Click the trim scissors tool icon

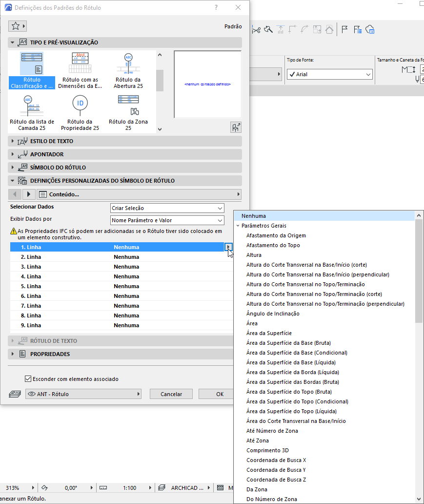tap(256, 30)
